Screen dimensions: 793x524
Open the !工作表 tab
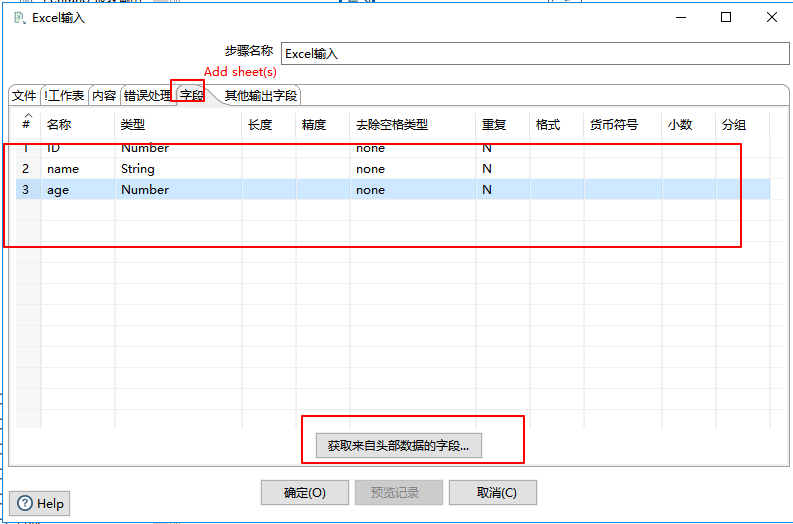coord(64,96)
